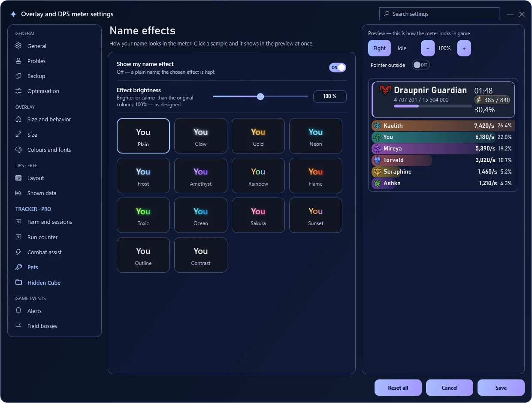
Task: Apply the Sakura name effect
Action: [258, 215]
